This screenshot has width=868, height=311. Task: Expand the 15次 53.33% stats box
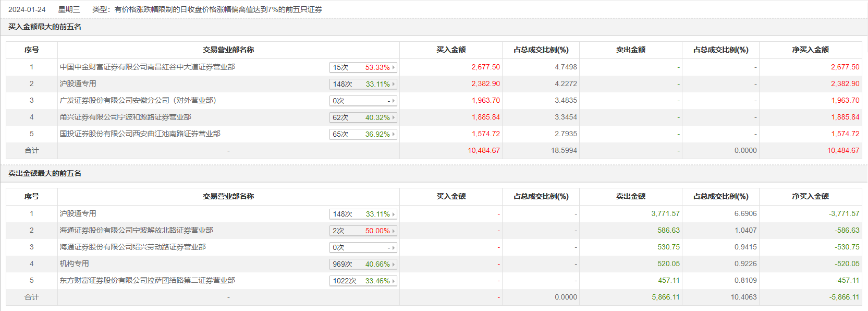coord(363,67)
